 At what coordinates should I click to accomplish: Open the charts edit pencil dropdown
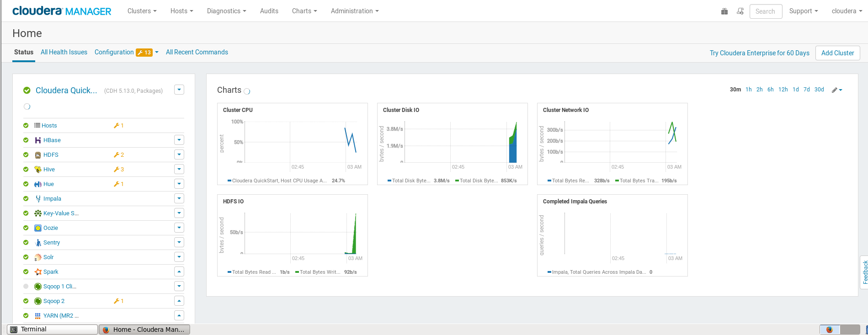(x=837, y=90)
